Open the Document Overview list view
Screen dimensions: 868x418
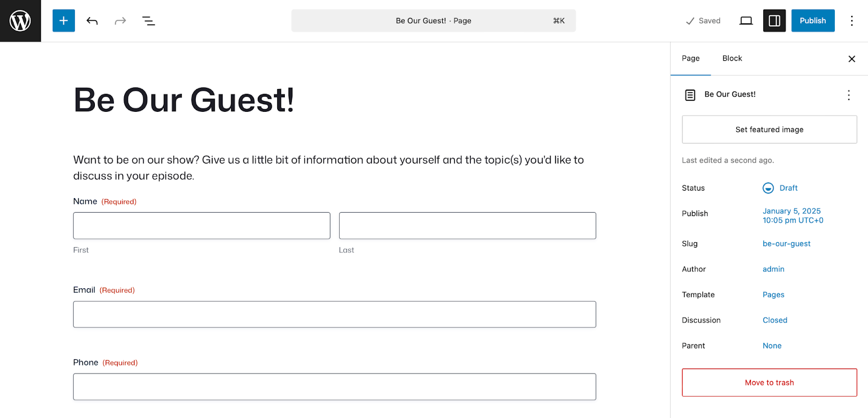click(149, 21)
